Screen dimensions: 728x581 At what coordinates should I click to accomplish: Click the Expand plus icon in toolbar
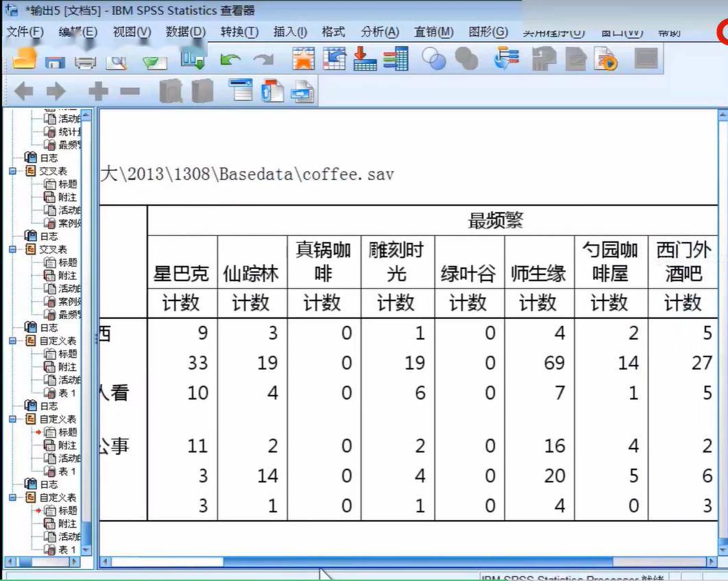coord(98,91)
